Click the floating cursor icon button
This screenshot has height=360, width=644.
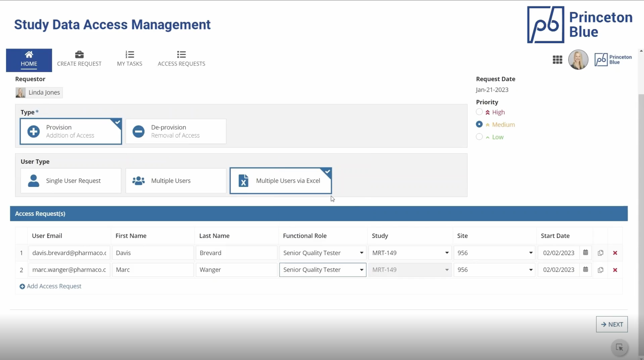click(619, 347)
